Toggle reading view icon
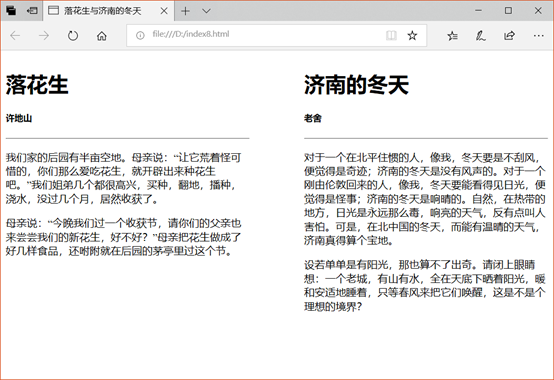The image size is (554, 380). pyautogui.click(x=391, y=35)
